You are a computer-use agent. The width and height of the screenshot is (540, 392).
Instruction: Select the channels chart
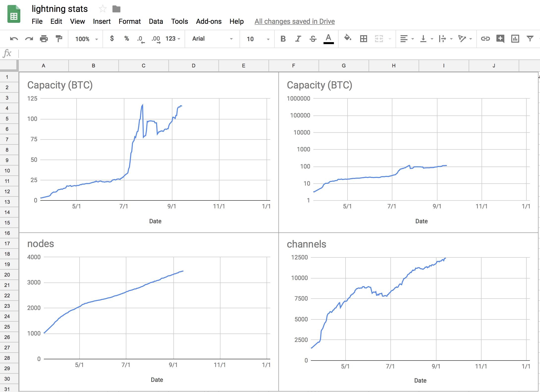click(x=408, y=312)
